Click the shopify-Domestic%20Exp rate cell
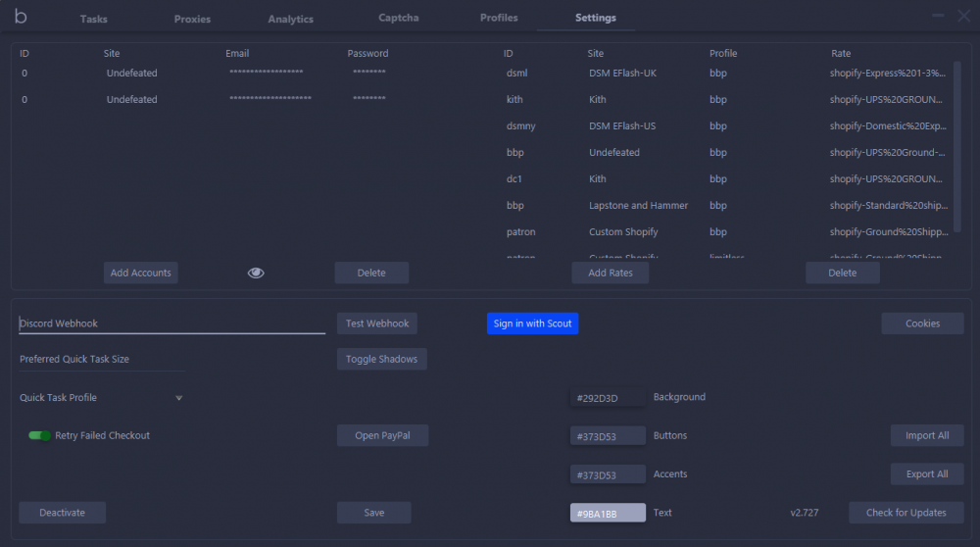 [888, 125]
